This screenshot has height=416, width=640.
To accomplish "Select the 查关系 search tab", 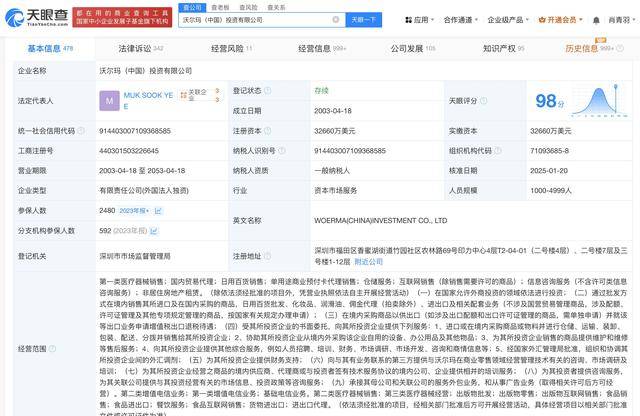I will click(276, 7).
